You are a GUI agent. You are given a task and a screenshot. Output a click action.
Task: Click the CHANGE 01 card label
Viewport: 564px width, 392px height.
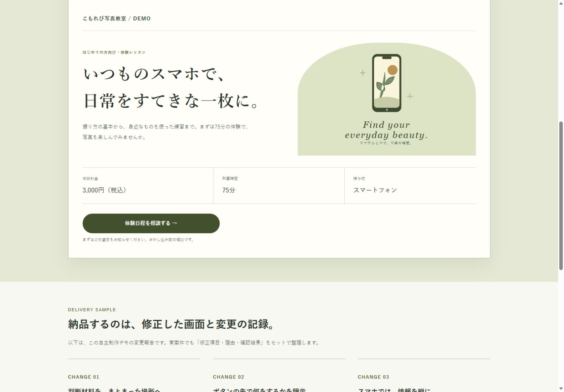pyautogui.click(x=84, y=377)
